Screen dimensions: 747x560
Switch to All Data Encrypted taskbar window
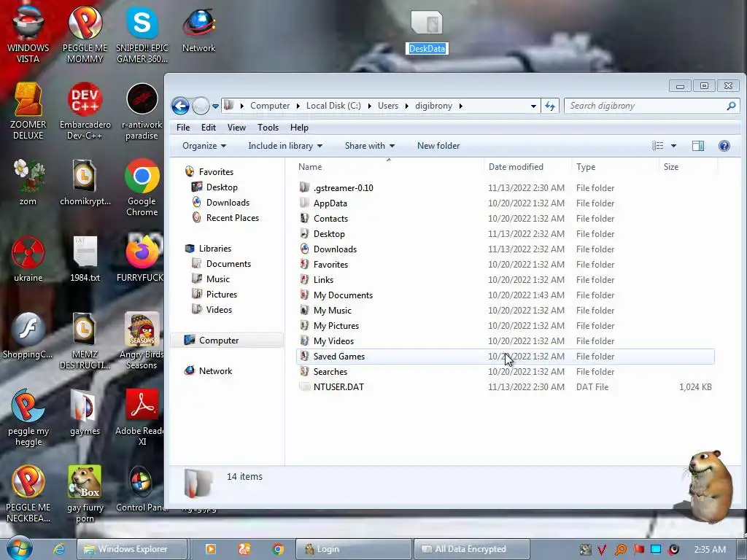[472, 549]
